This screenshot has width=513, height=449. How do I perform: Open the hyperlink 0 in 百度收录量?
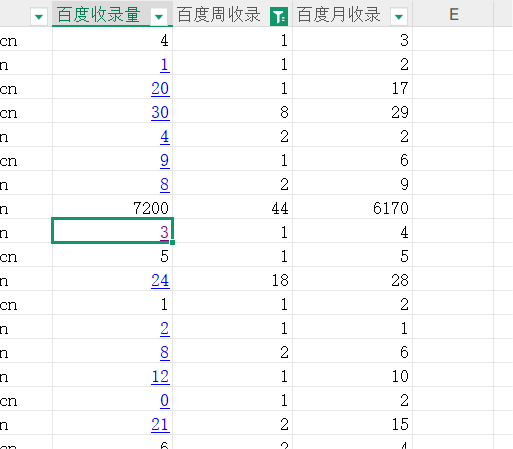[x=164, y=401]
